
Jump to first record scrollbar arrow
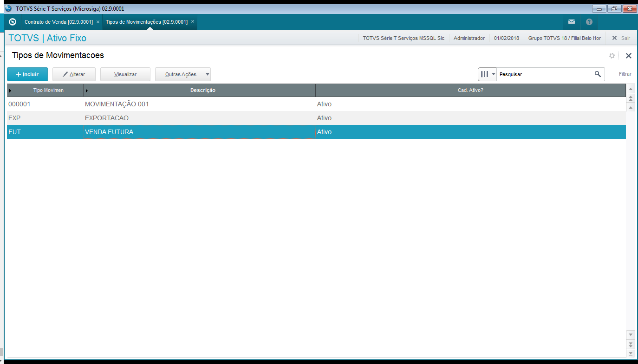pos(631,89)
